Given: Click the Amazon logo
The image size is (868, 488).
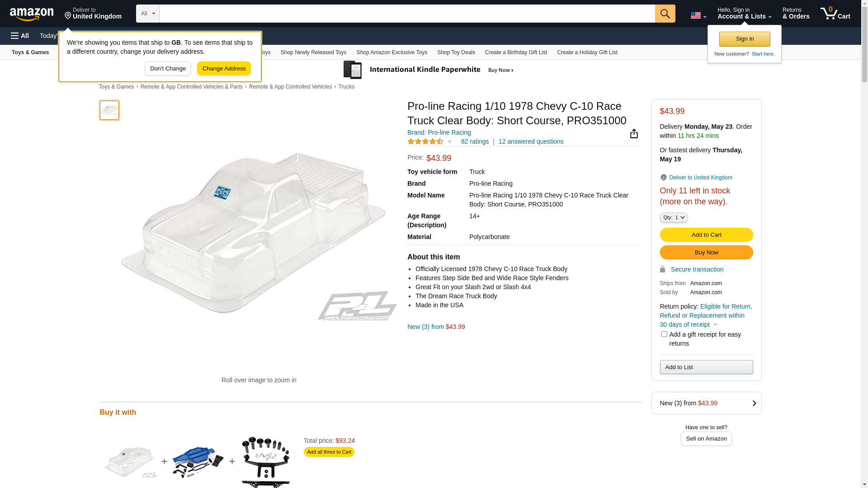Looking at the screenshot, I should 32,14.
